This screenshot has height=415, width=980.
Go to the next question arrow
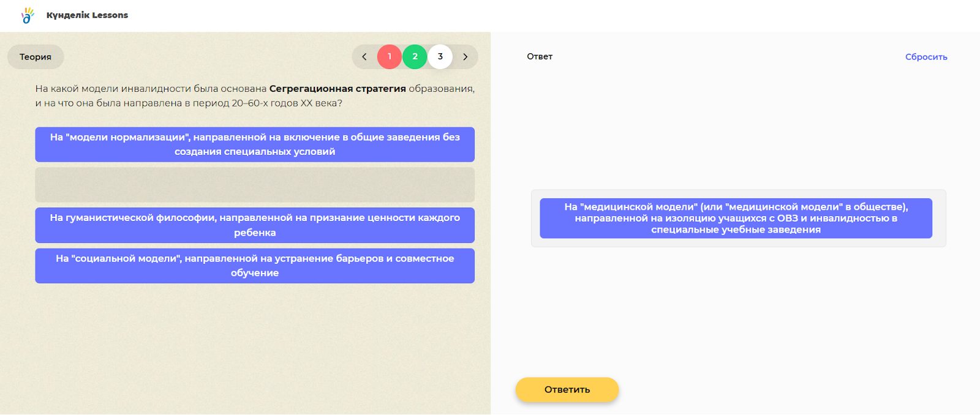tap(466, 57)
